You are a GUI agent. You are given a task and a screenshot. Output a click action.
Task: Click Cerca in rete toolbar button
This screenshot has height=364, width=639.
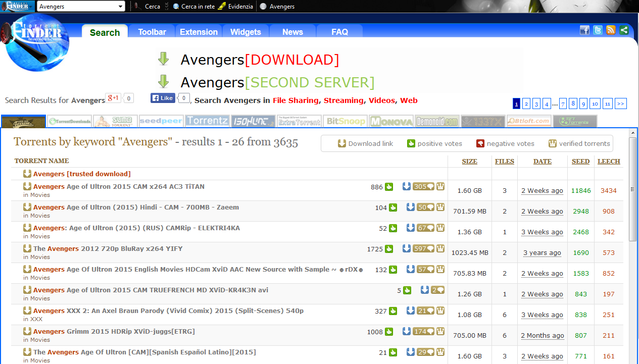pyautogui.click(x=193, y=7)
